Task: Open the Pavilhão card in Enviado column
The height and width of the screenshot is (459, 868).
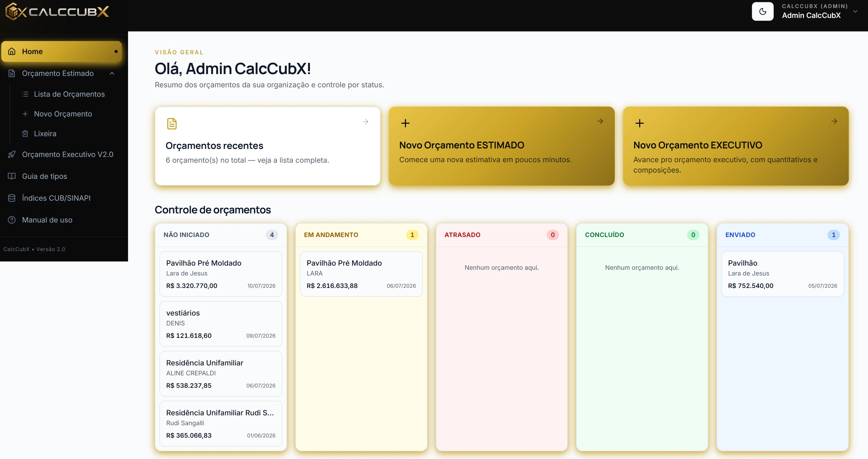Action: point(782,274)
